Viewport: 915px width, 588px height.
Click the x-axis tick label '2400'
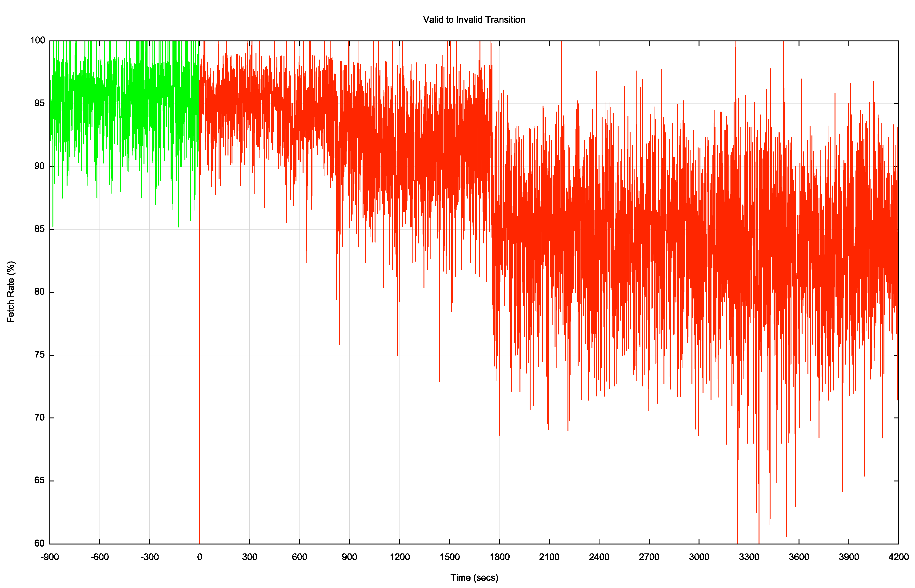click(599, 557)
